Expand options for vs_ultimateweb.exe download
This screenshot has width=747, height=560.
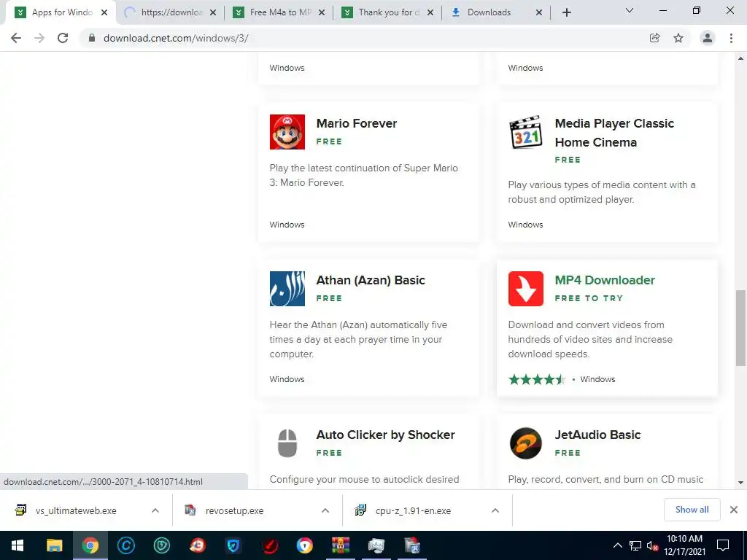click(155, 510)
